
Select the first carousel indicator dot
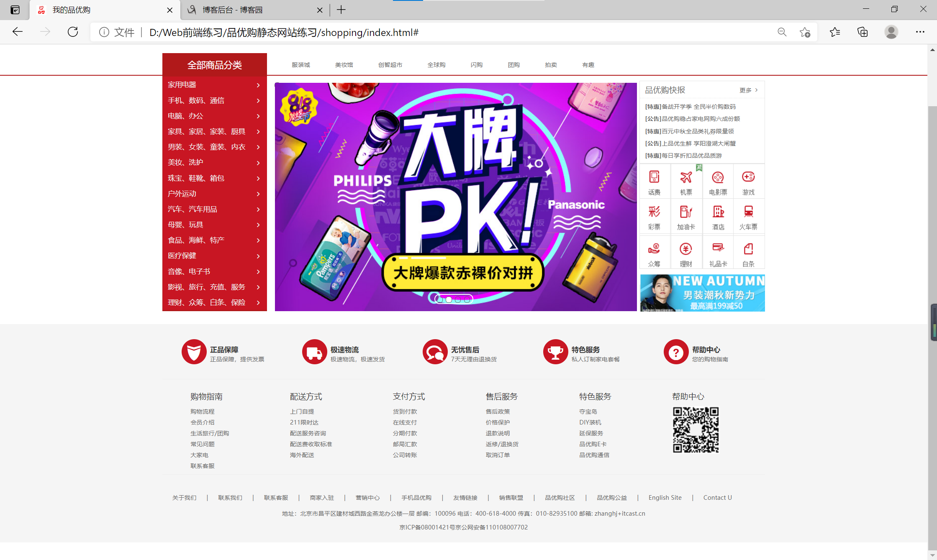tap(440, 299)
